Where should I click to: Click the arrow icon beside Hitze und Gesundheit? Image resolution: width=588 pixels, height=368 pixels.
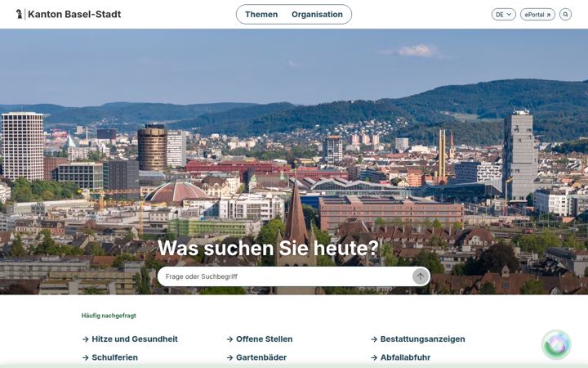86,339
